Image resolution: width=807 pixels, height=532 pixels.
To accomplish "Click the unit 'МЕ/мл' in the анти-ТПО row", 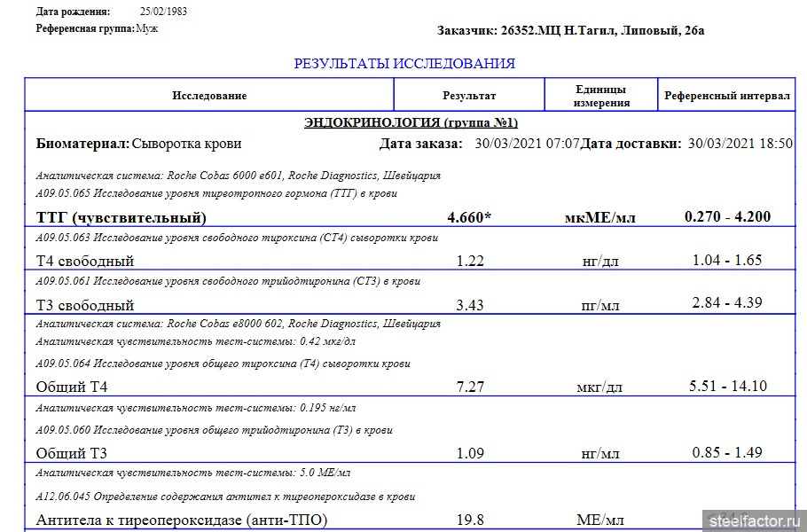I will click(x=600, y=520).
